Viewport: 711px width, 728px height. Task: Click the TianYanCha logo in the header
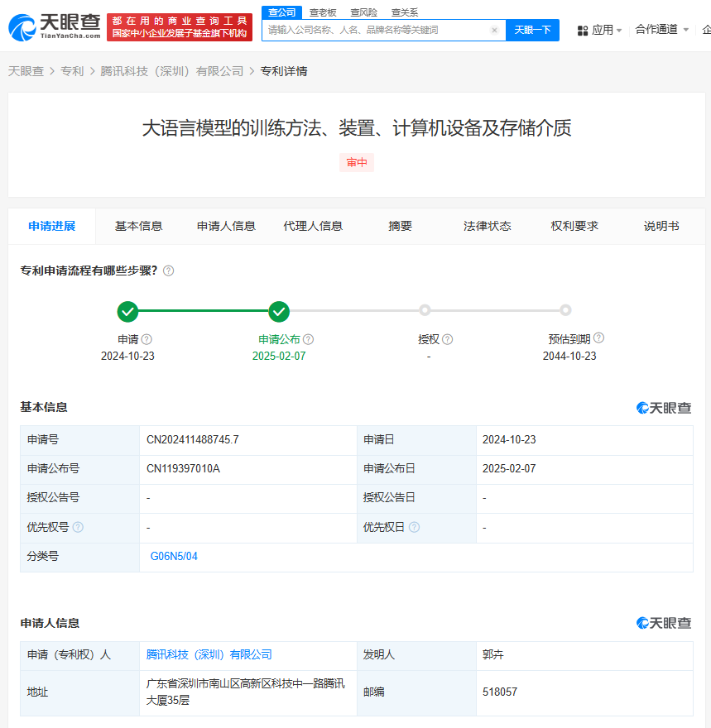coord(55,27)
